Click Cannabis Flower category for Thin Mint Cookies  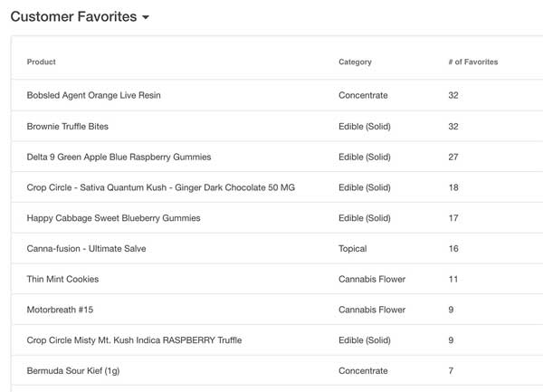pyautogui.click(x=372, y=279)
